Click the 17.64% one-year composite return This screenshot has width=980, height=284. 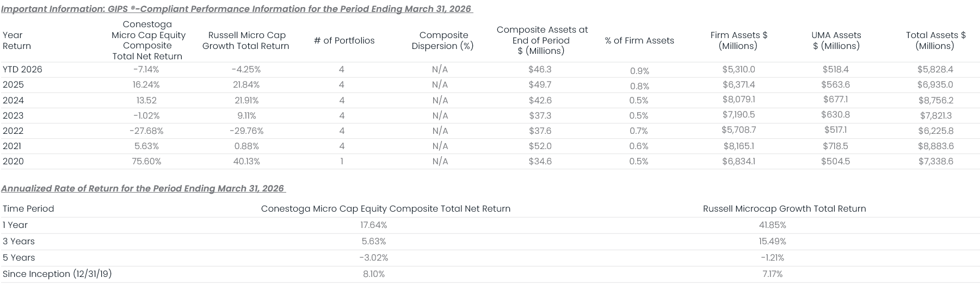tap(374, 225)
